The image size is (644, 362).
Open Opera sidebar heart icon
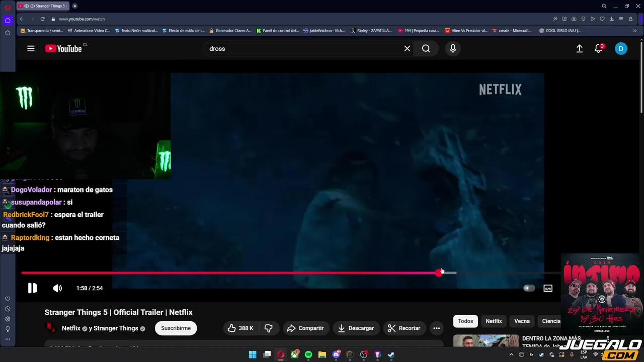8,299
